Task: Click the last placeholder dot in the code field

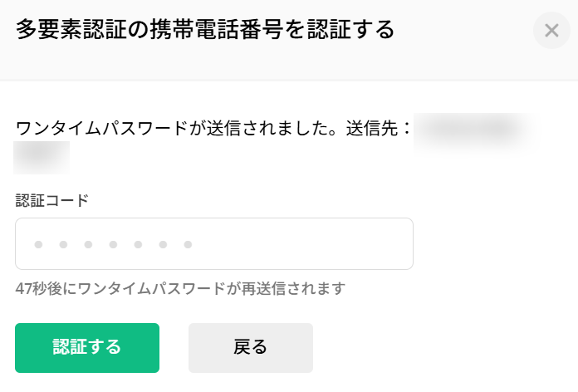Action: pyautogui.click(x=188, y=244)
